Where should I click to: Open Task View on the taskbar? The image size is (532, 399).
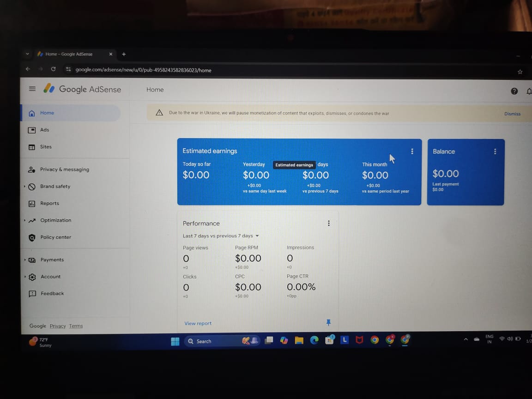point(269,340)
